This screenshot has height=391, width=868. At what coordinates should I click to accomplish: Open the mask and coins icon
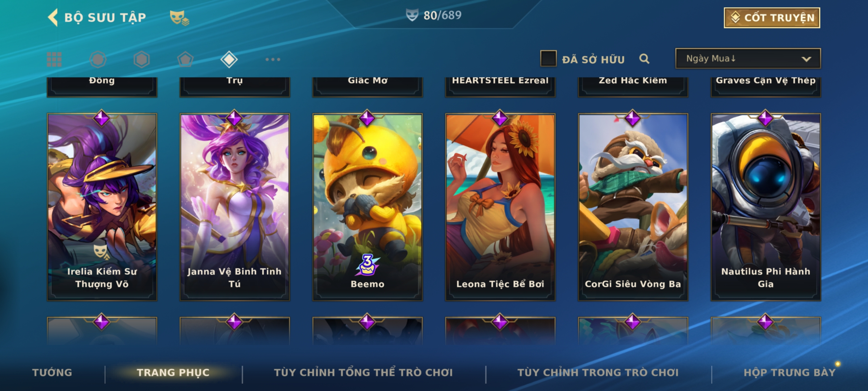tap(179, 18)
